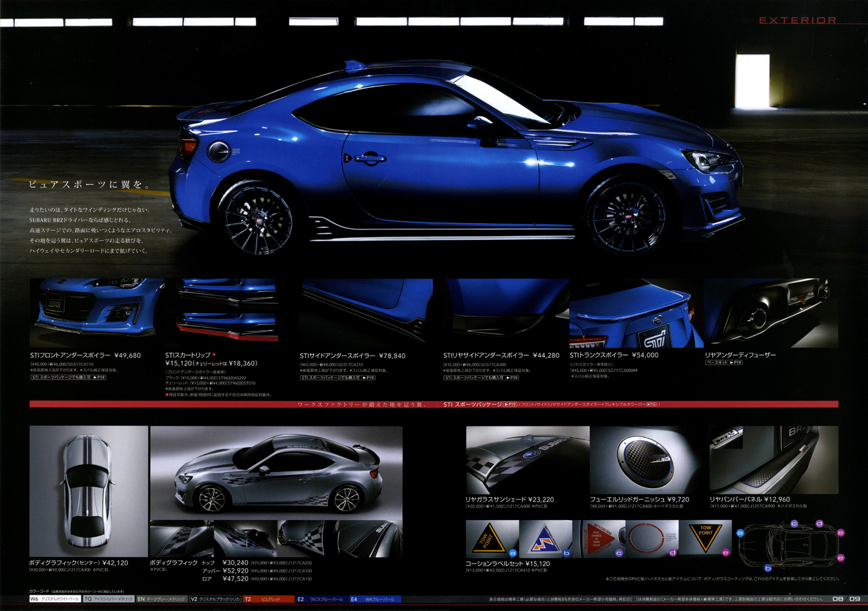Click the red RESCUE triangle caution label
This screenshot has width=868, height=611.
(599, 539)
